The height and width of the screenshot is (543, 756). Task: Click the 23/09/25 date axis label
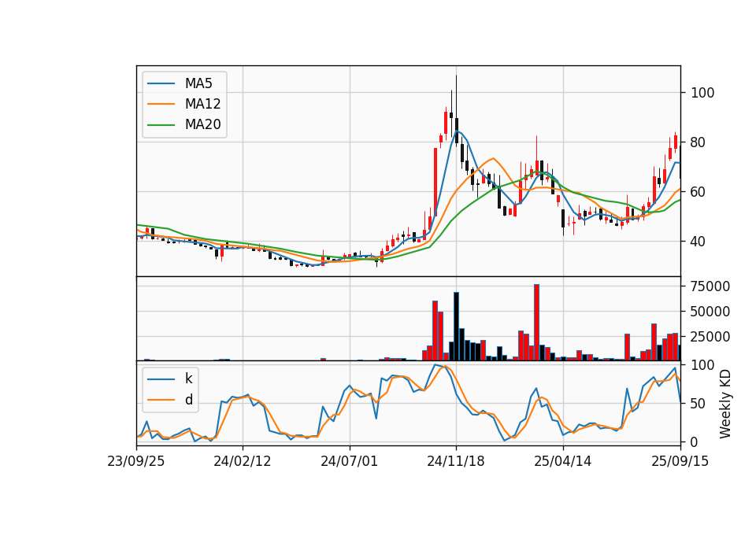point(136,461)
